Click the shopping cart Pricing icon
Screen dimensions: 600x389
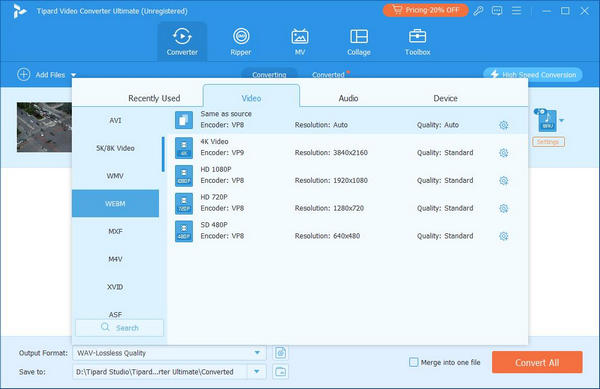point(398,10)
